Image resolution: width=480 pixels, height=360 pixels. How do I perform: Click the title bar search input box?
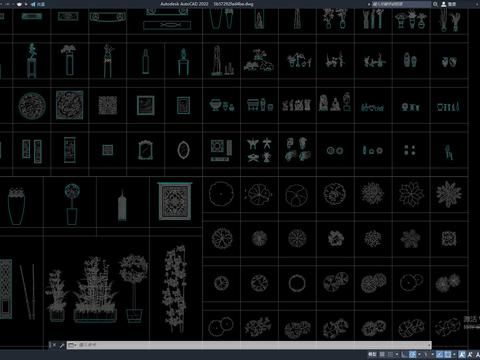[401, 4]
